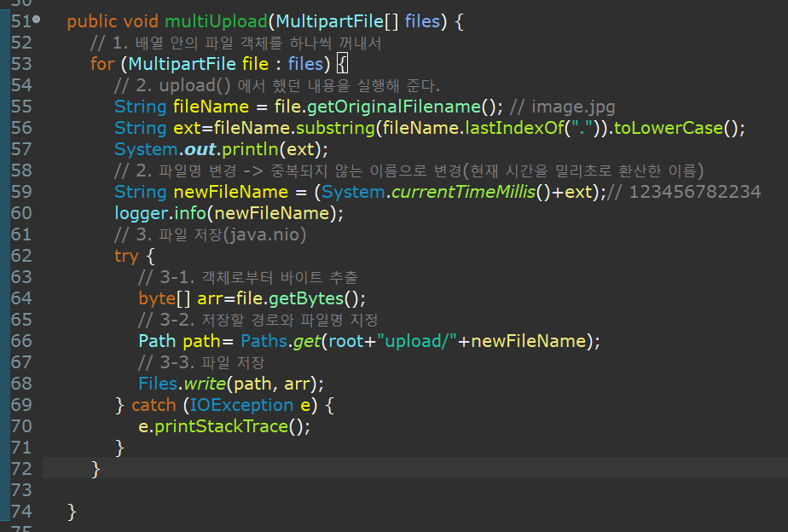This screenshot has width=788, height=532.
Task: Click the lastIndexOf method call
Action: click(515, 128)
